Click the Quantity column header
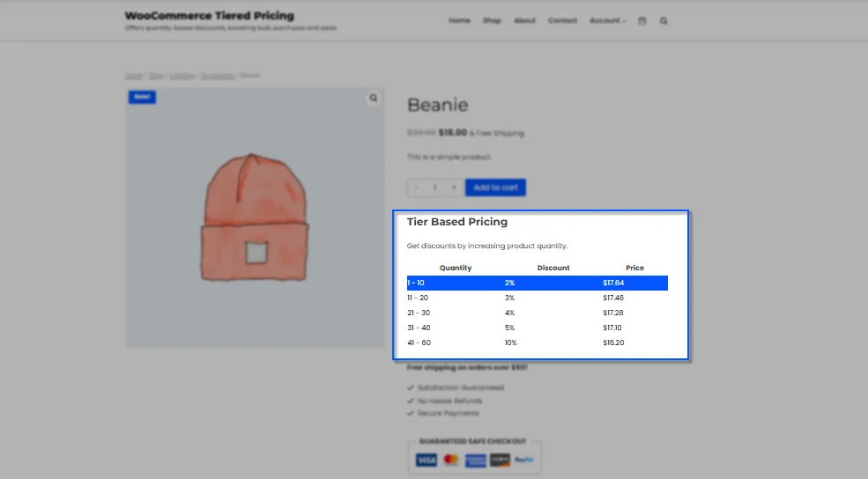This screenshot has width=868, height=479. 456,268
